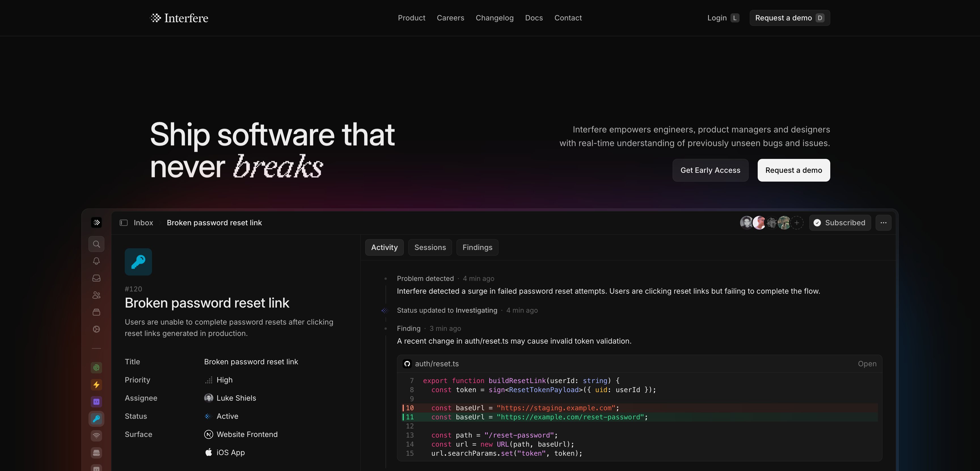The image size is (980, 471).
Task: Click the Inbox breadcrumb
Action: coord(143,223)
